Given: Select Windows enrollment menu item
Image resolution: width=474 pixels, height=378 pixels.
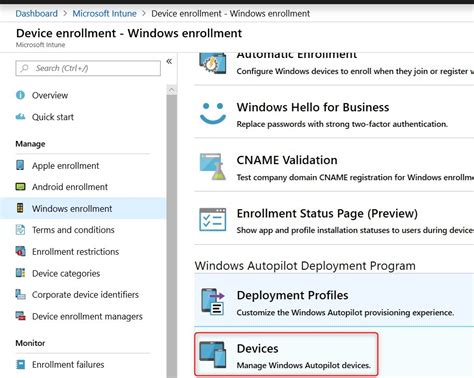Looking at the screenshot, I should pyautogui.click(x=83, y=208).
